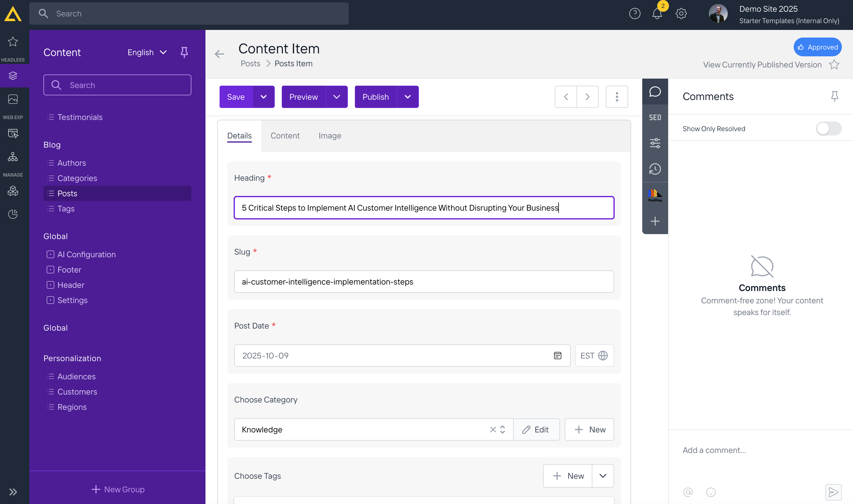
Task: Switch to the Content tab
Action: (285, 136)
